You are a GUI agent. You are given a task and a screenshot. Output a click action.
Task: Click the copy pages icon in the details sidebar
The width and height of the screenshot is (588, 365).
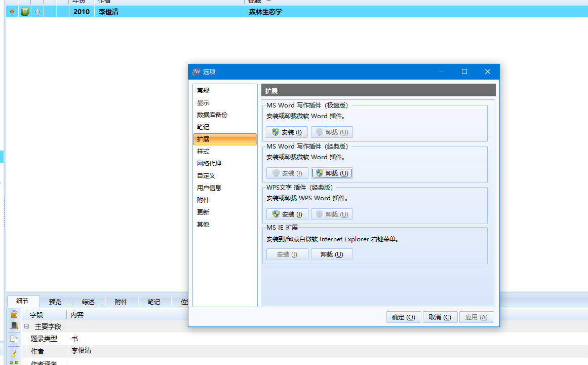pos(14,340)
